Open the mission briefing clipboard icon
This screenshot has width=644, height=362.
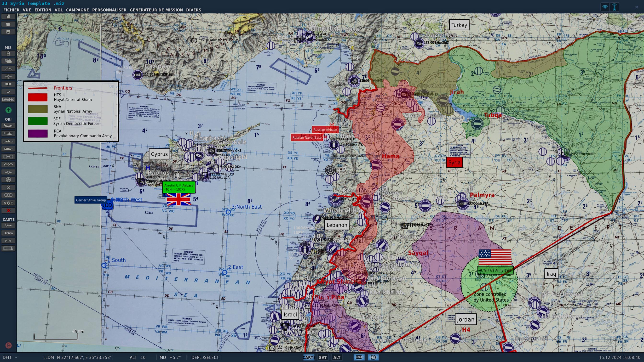click(8, 53)
